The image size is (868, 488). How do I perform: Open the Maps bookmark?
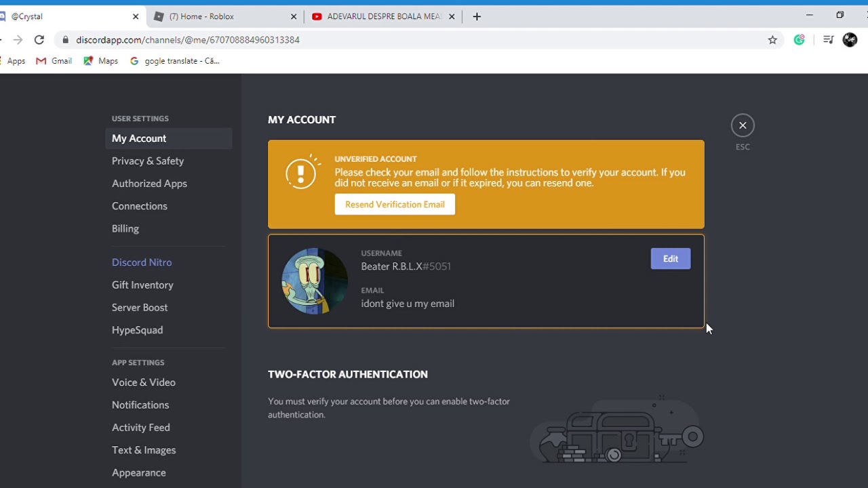(x=100, y=61)
